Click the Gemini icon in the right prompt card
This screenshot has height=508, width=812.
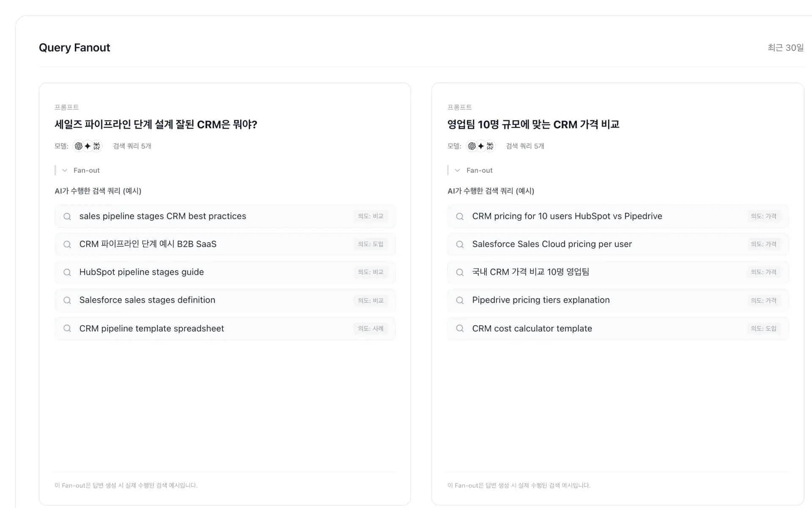pos(481,146)
